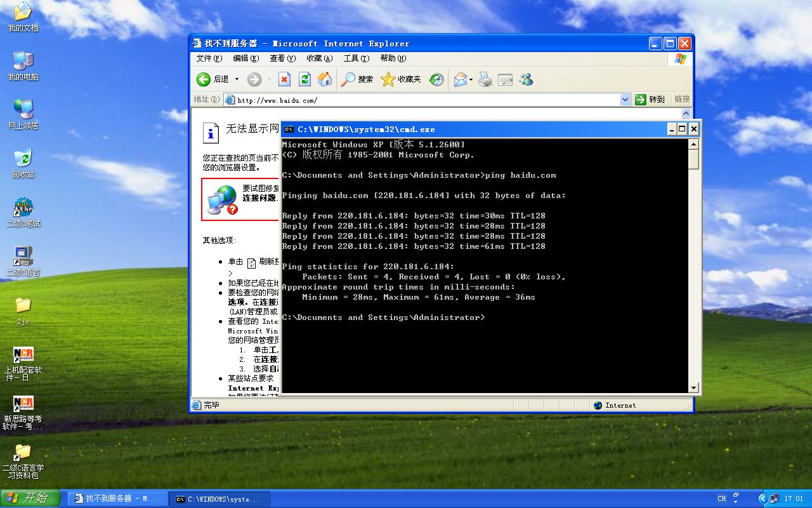Click the IE title bar page icon
This screenshot has height=508, width=812.
click(197, 43)
